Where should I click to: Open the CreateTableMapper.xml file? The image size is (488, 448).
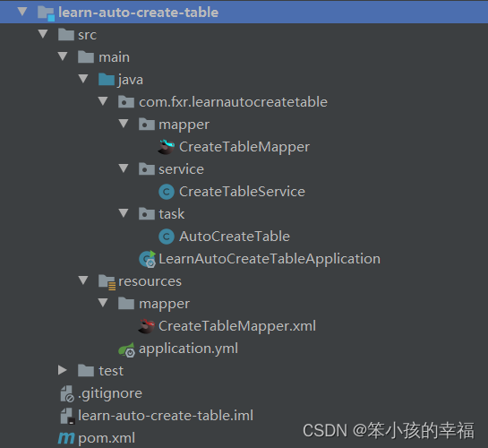point(237,326)
